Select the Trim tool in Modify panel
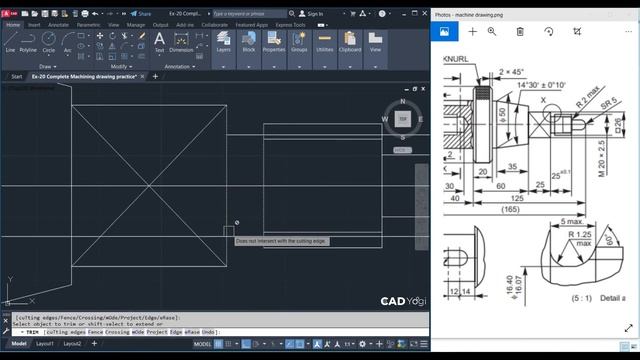640x360 pixels. [x=124, y=36]
